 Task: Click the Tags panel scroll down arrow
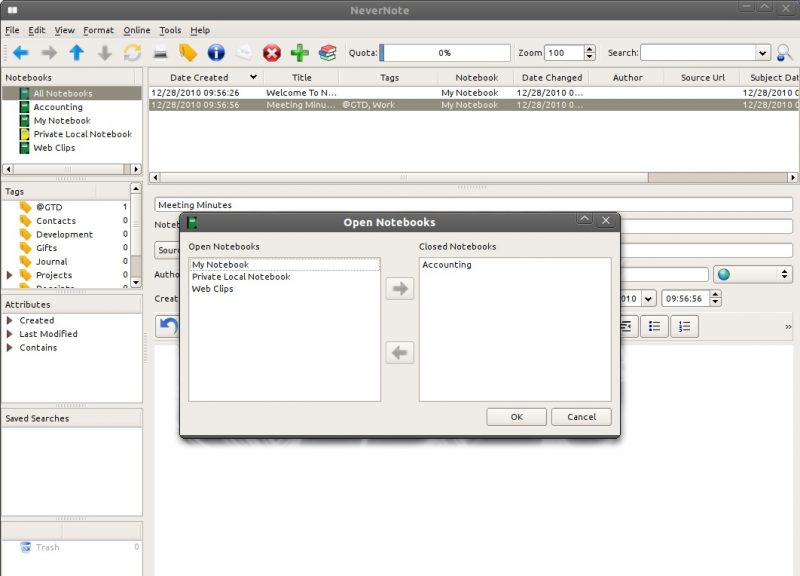pyautogui.click(x=136, y=282)
